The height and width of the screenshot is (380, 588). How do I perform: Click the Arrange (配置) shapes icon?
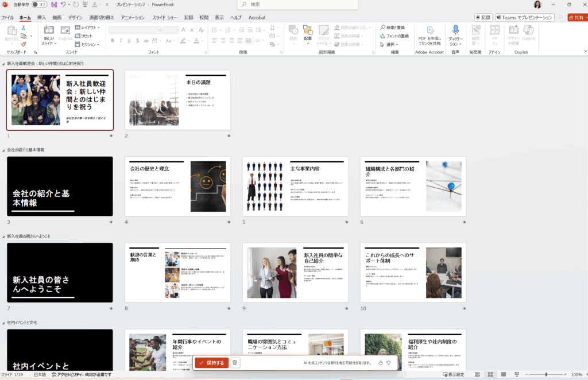[x=308, y=30]
